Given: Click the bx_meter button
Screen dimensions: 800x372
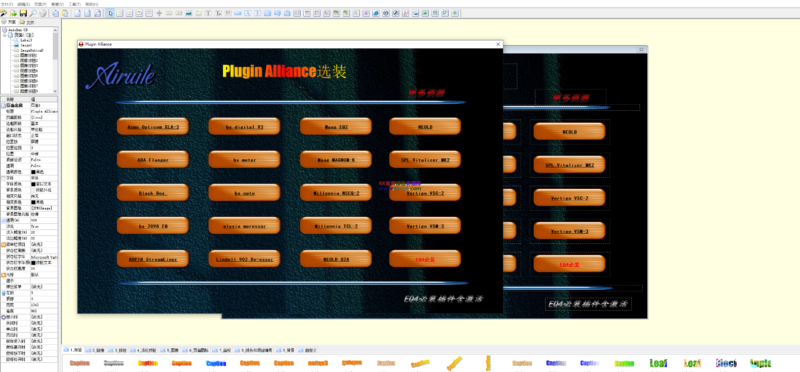Looking at the screenshot, I should (x=244, y=159).
